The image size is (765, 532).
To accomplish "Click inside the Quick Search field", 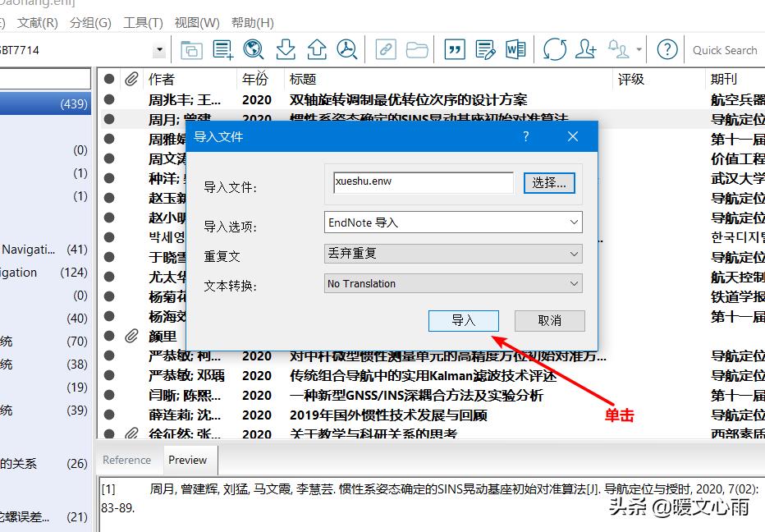I will click(x=724, y=49).
